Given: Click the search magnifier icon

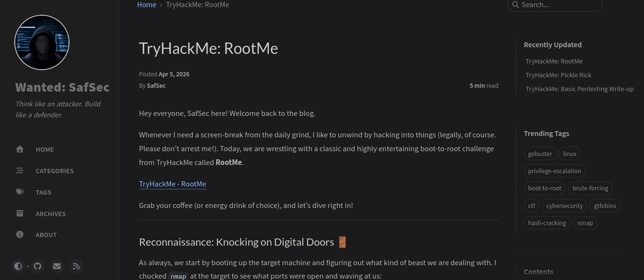Looking at the screenshot, I should [515, 5].
